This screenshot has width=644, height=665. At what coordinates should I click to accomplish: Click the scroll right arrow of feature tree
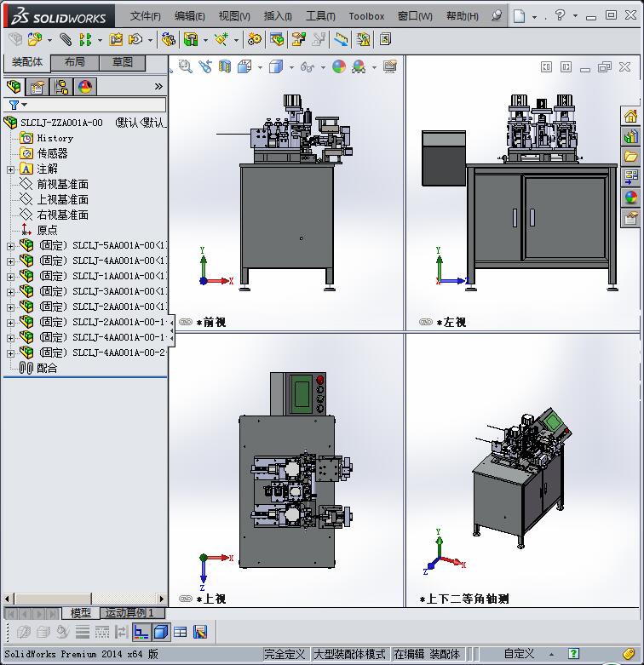[x=161, y=599]
